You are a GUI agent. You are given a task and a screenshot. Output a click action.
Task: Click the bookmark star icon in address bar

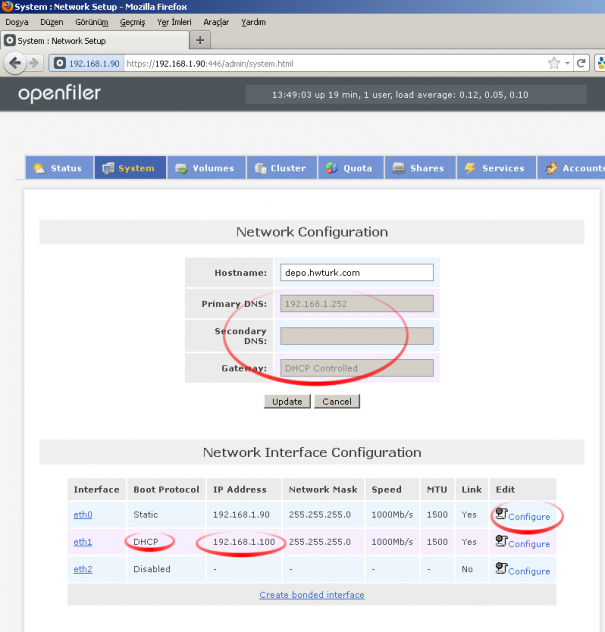coord(554,63)
